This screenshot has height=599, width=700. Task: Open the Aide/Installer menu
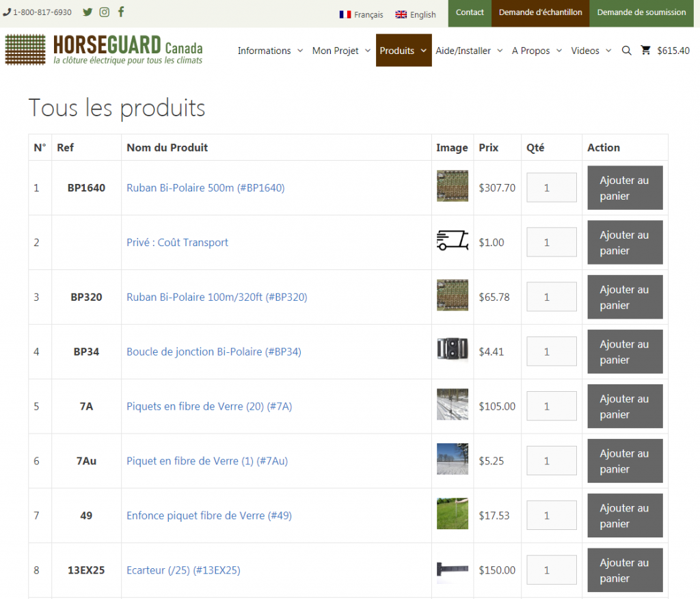(463, 51)
